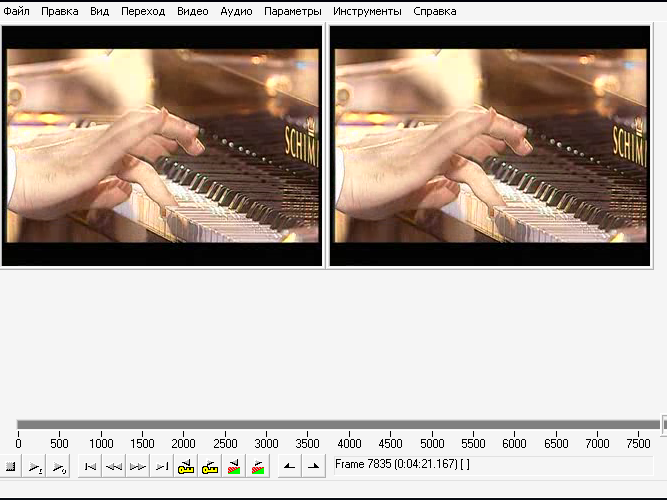Click the left input video pane
This screenshot has width=667, height=500.
162,146
